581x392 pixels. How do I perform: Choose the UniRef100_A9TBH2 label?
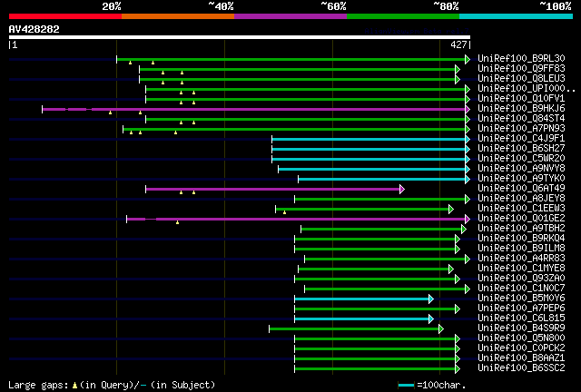click(521, 229)
